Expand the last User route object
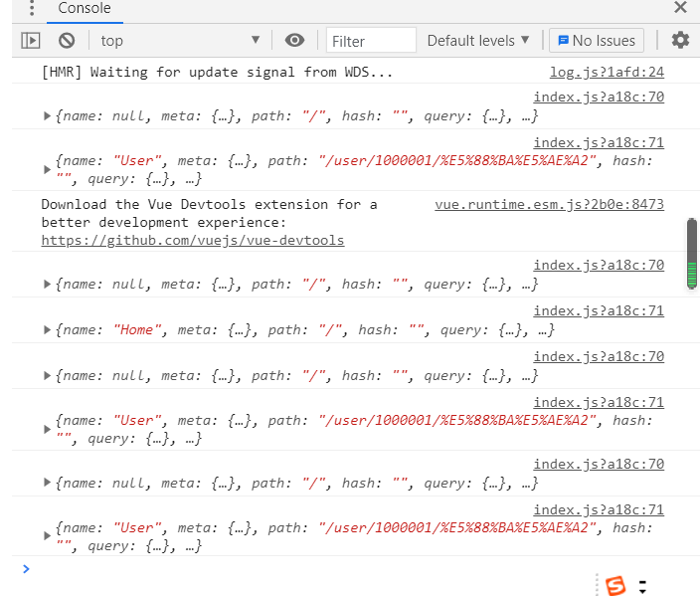700x596 pixels. point(47,536)
